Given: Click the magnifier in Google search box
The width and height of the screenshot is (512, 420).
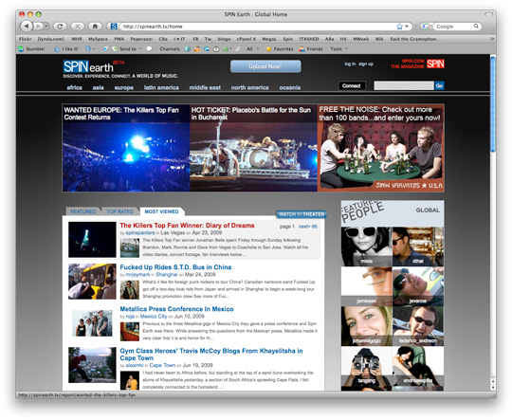Looking at the screenshot, I should (x=476, y=27).
